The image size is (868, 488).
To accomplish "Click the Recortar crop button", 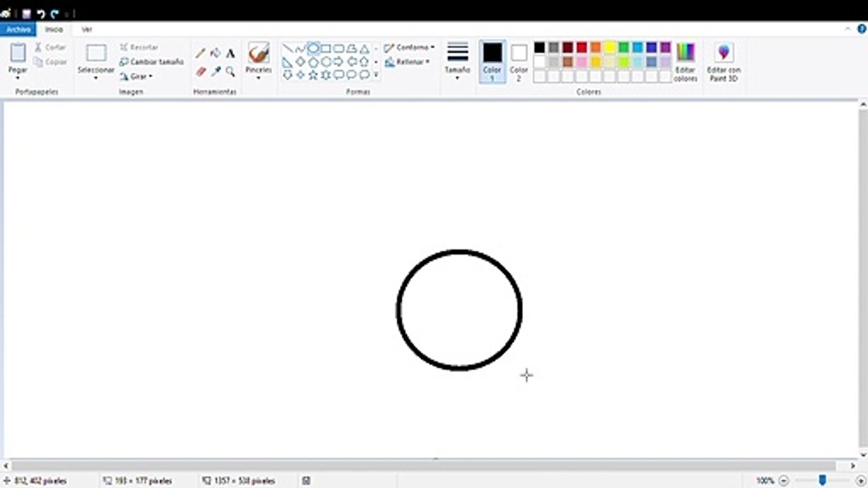I will (x=139, y=47).
